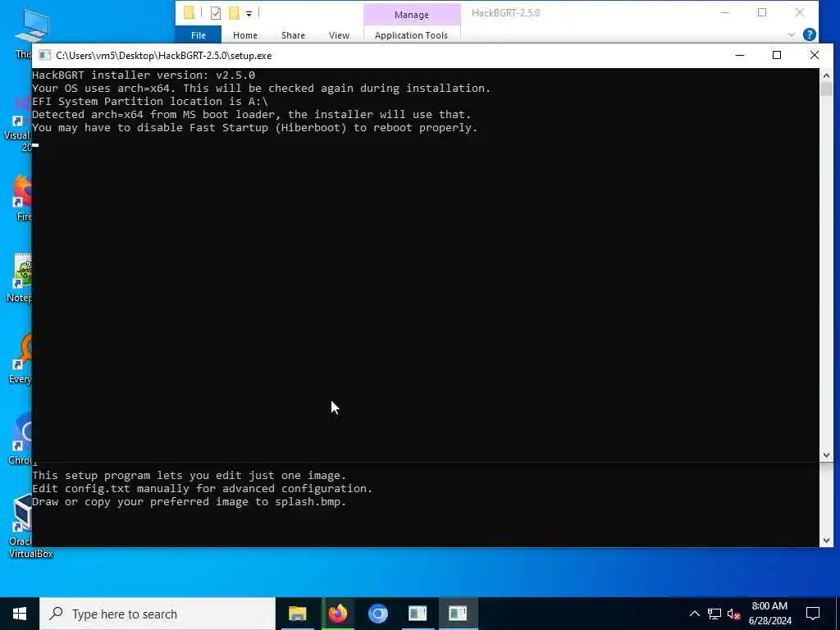This screenshot has width=840, height=630.
Task: Click the folder icon in Explorer title bar
Action: [x=189, y=13]
